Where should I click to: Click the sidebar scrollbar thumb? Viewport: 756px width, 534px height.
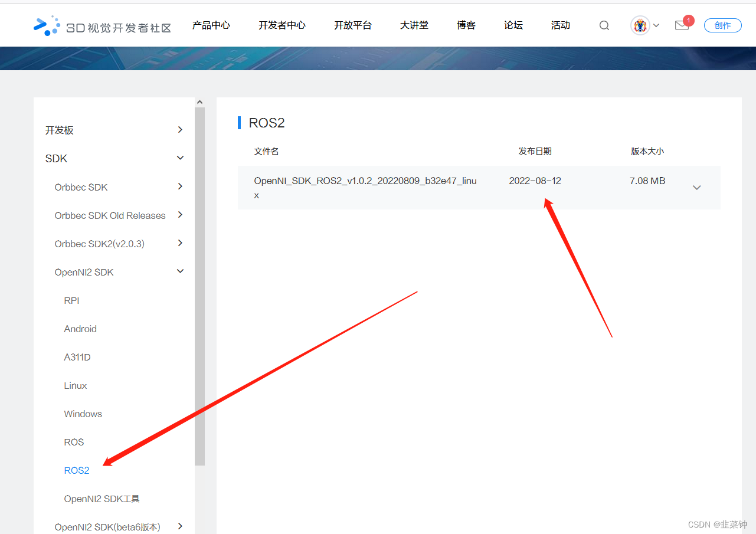point(199,286)
